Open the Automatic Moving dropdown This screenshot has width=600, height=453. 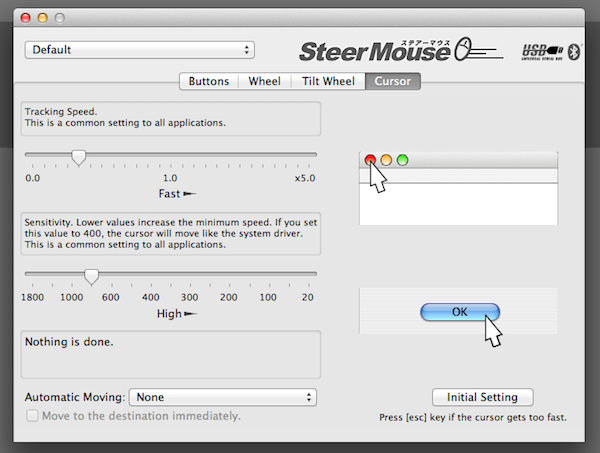[223, 397]
